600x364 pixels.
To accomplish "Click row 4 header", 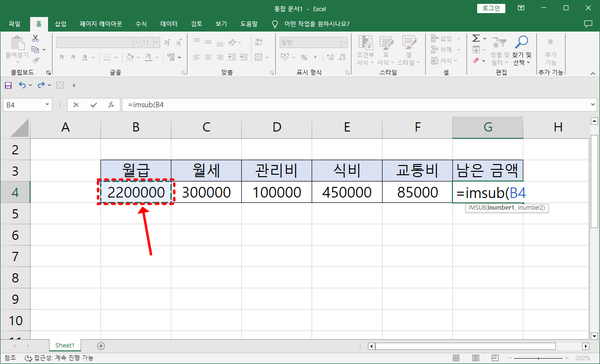I will coord(15,192).
